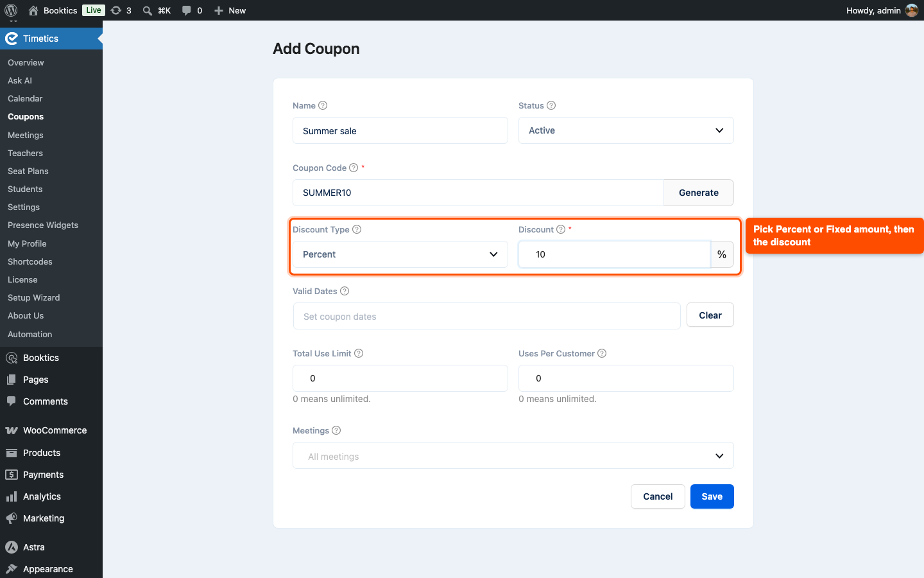Click the Total Use Limit field
This screenshot has height=578, width=924.
point(400,378)
